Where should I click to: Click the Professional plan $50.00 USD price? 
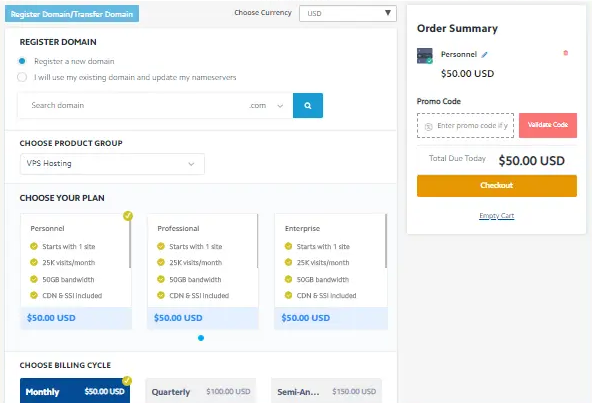[x=178, y=318]
